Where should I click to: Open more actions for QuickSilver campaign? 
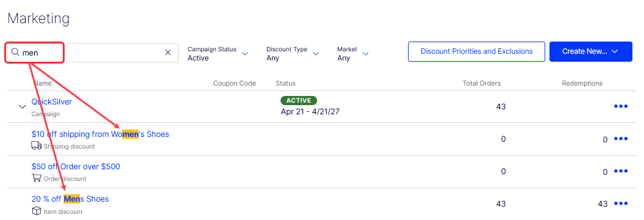(621, 106)
